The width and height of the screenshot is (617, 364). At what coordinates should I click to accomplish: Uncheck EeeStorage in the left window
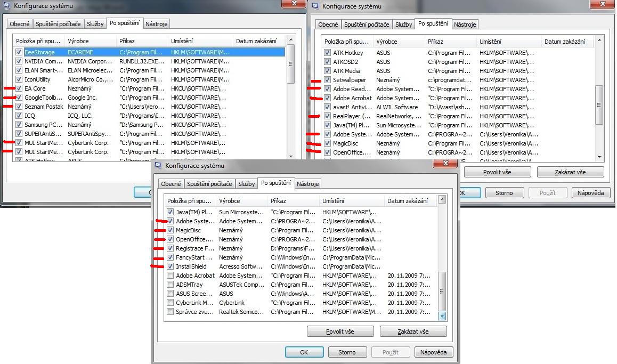pyautogui.click(x=19, y=52)
